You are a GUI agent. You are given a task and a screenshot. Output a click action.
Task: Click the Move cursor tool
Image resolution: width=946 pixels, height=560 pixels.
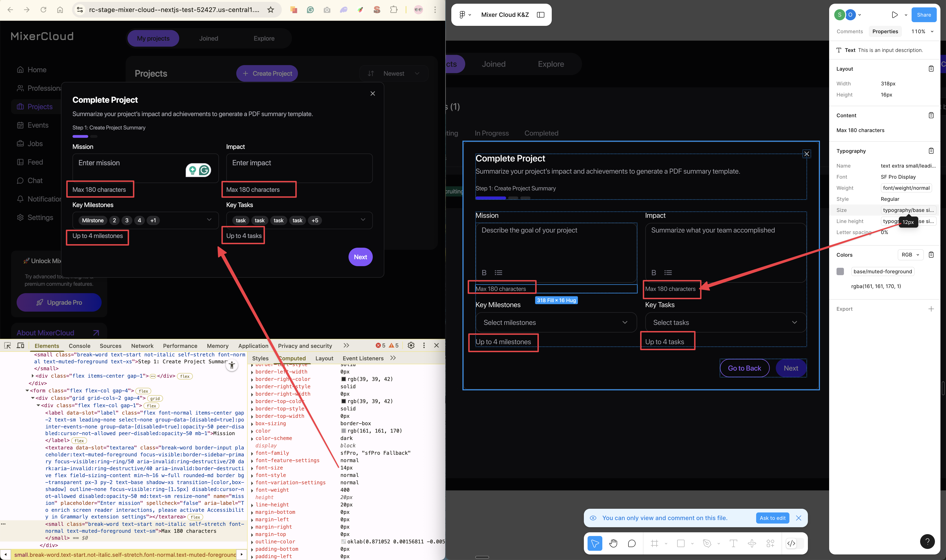click(x=595, y=543)
